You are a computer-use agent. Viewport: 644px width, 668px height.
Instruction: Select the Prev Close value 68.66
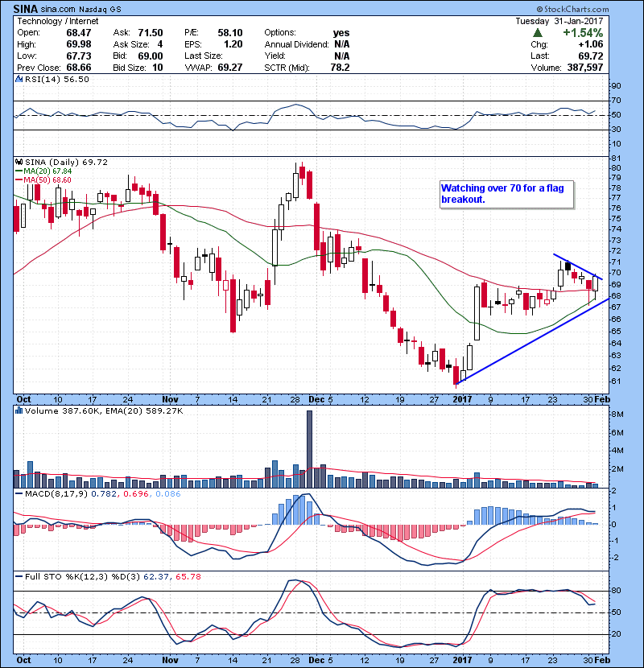(79, 68)
